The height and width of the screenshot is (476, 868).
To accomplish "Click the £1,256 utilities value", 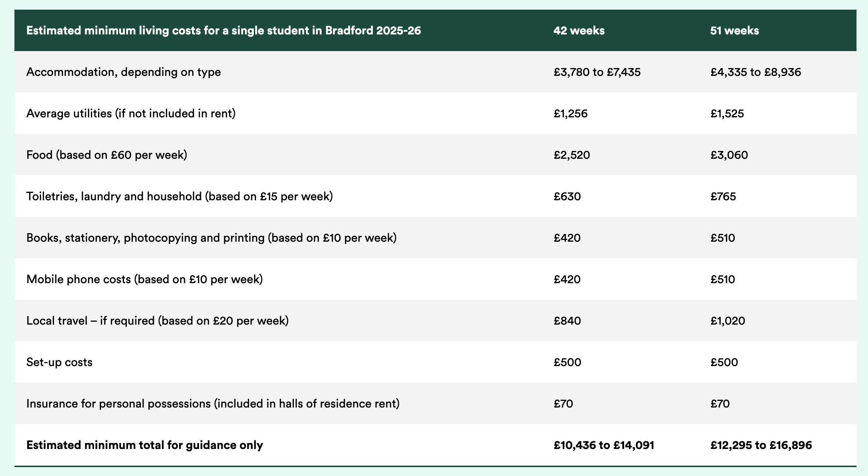I will point(571,113).
